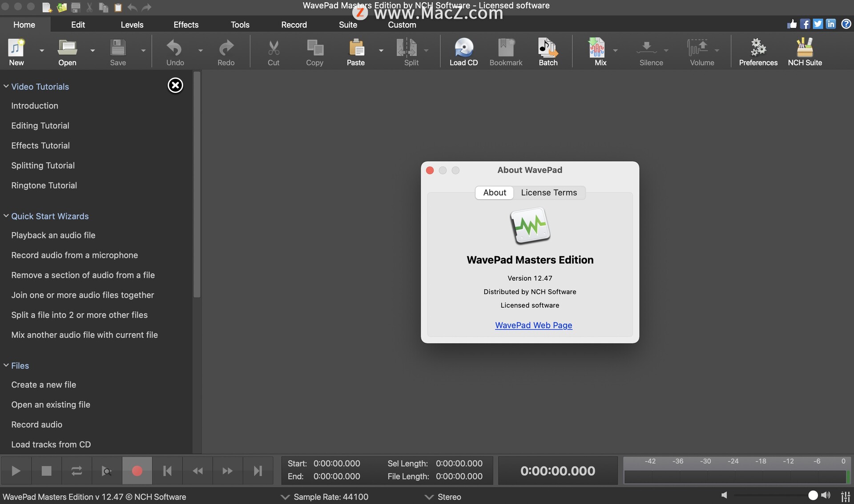
Task: Open the NCH Suite toolbox icon
Action: (805, 48)
